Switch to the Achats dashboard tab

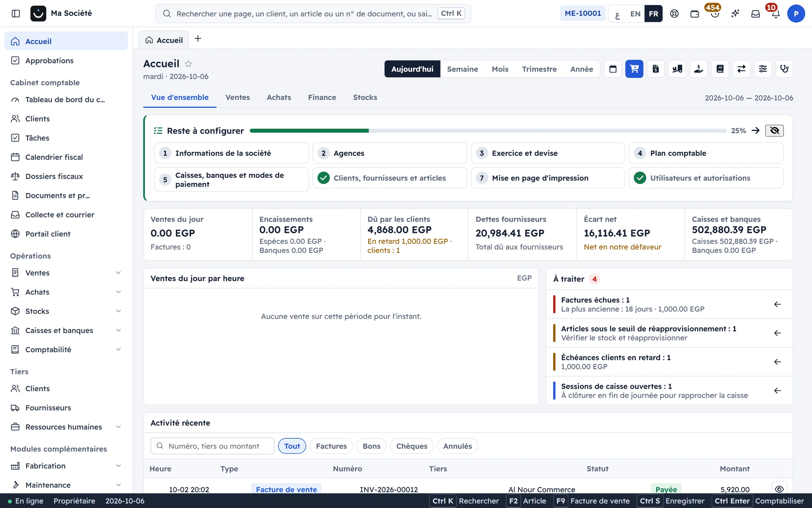click(279, 98)
